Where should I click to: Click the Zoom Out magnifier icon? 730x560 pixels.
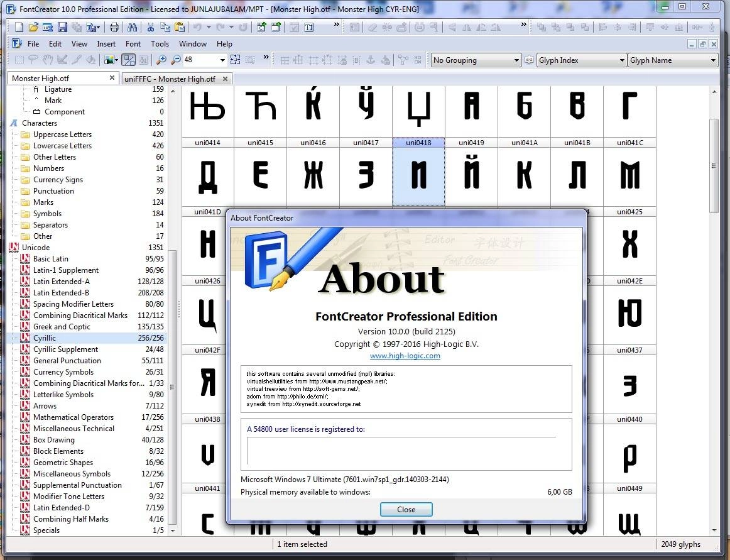[x=175, y=60]
